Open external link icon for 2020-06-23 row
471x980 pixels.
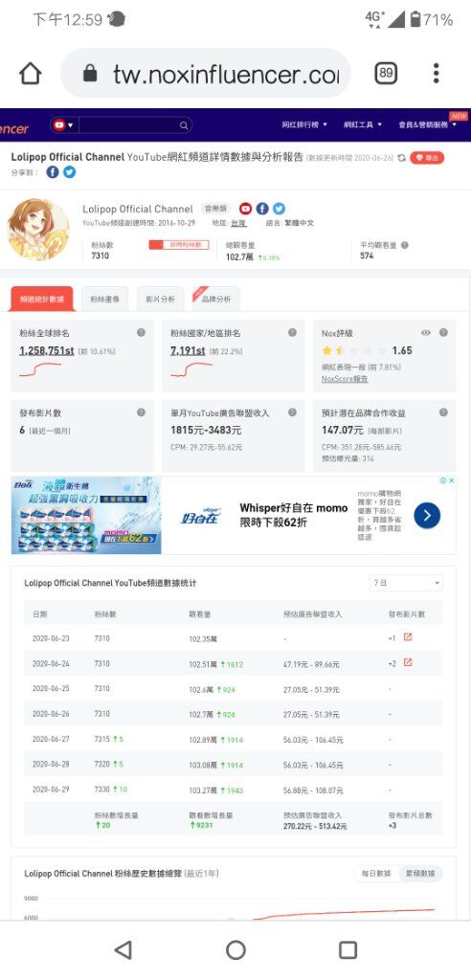click(x=408, y=637)
